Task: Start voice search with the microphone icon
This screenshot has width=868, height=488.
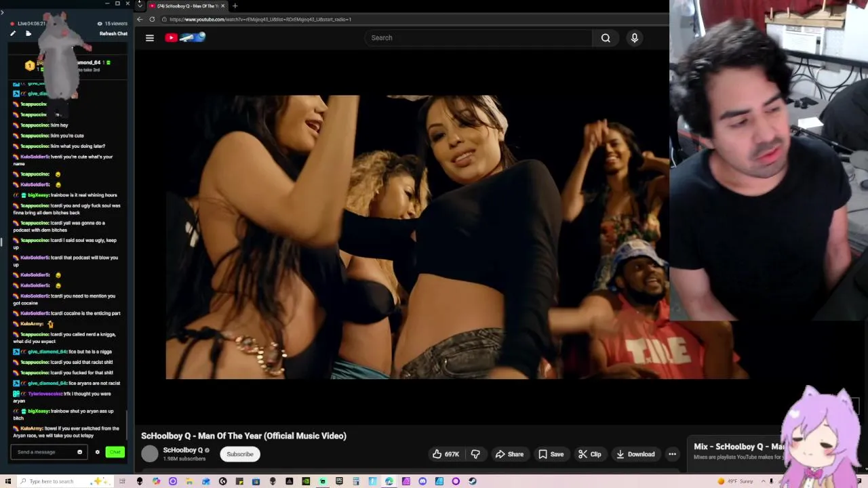Action: pos(635,38)
